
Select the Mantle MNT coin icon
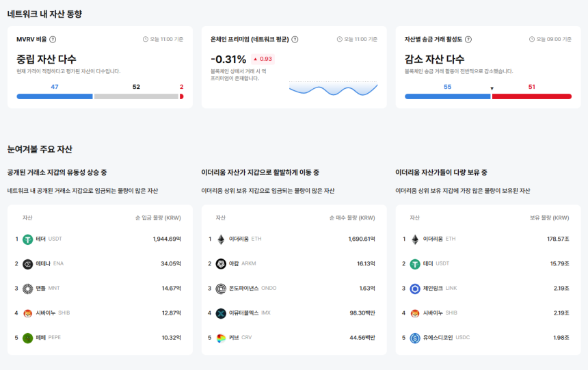coord(28,289)
